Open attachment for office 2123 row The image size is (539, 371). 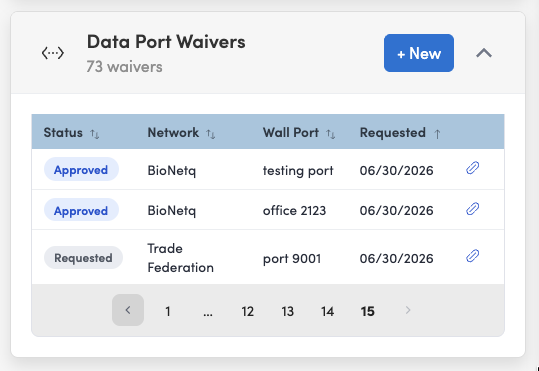point(473,209)
